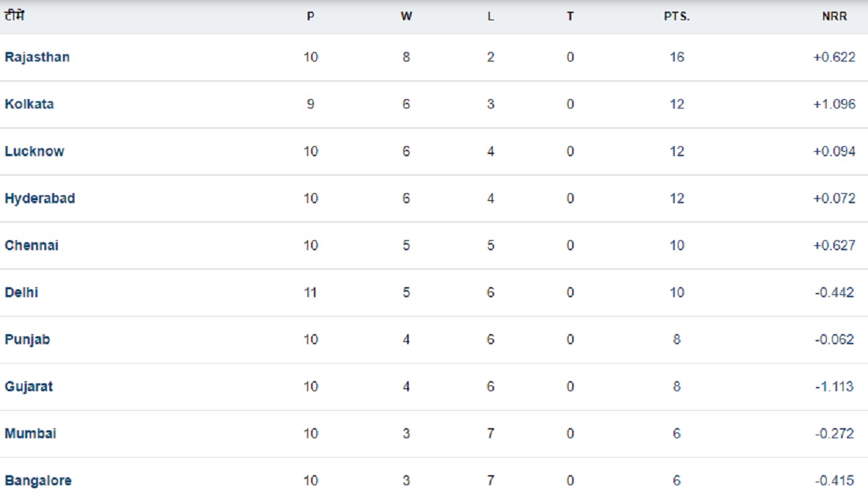Open the Hyderabad team row link
The height and width of the screenshot is (499, 868).
click(40, 198)
